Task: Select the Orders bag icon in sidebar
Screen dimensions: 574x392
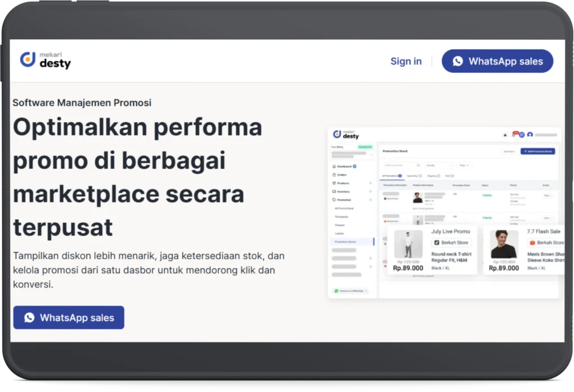Action: point(334,175)
